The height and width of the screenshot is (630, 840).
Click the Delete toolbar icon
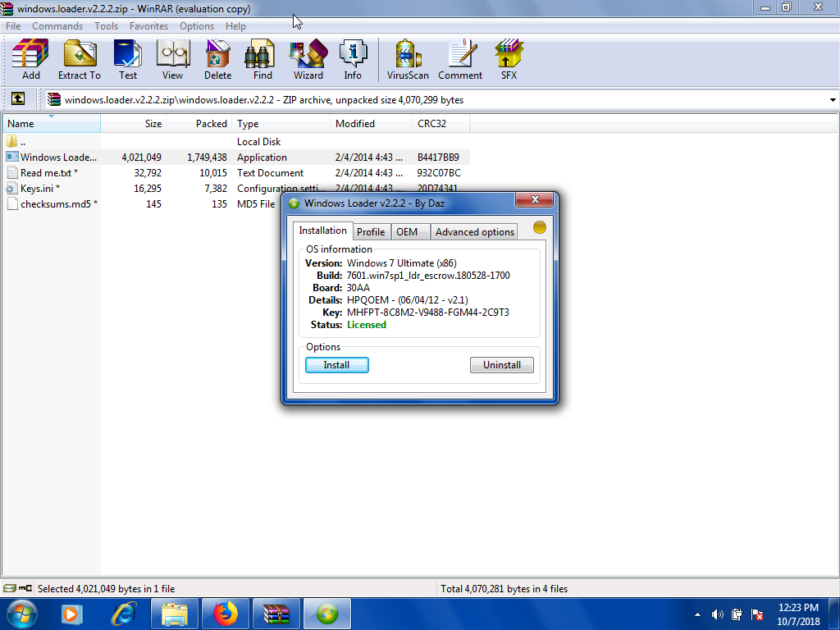[217, 59]
